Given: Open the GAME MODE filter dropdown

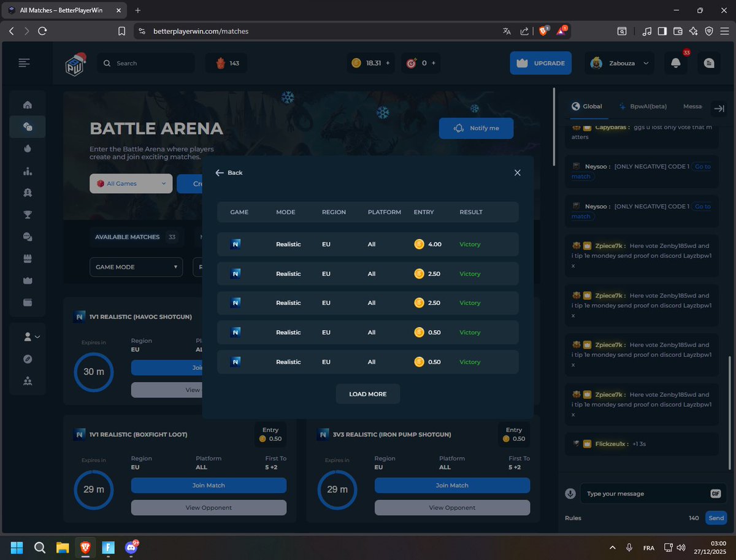Looking at the screenshot, I should 136,267.
